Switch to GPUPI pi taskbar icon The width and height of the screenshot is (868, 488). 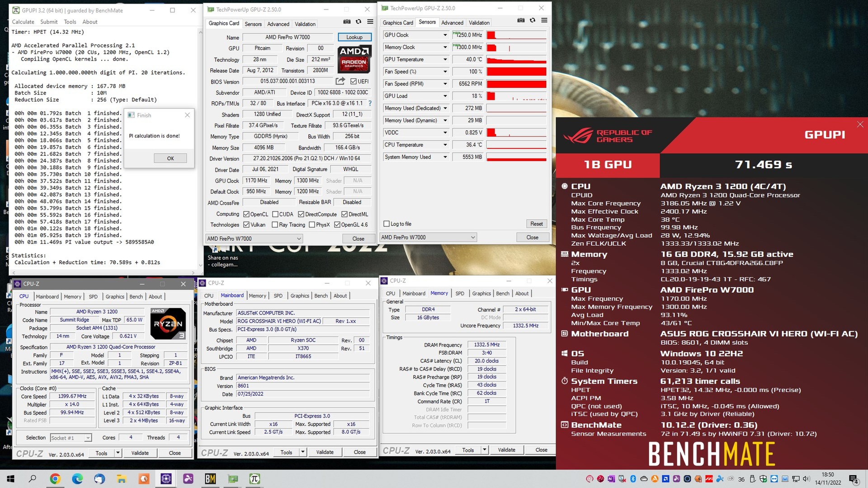pyautogui.click(x=255, y=479)
